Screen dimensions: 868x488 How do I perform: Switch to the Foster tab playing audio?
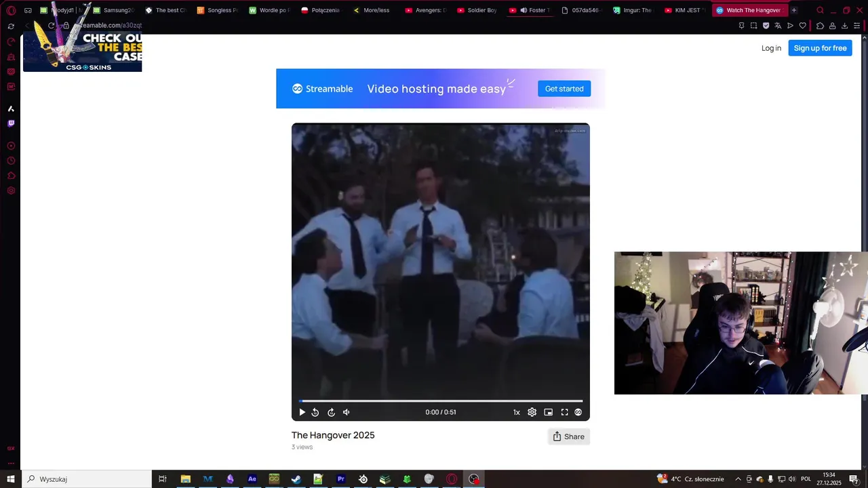click(530, 10)
